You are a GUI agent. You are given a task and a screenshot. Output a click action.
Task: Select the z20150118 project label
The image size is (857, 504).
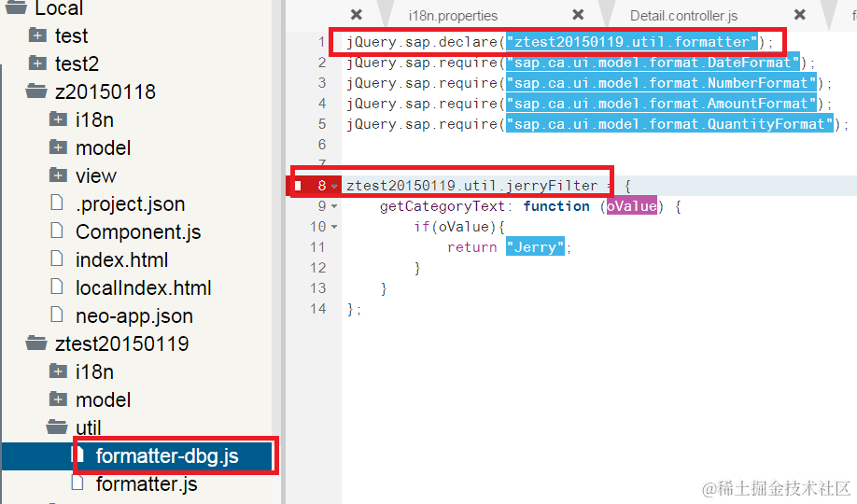(105, 91)
